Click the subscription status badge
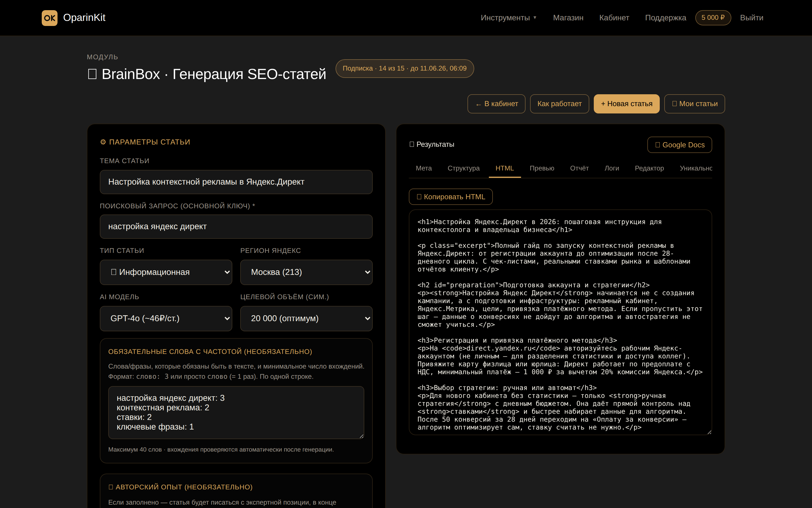812x508 pixels. [x=405, y=69]
